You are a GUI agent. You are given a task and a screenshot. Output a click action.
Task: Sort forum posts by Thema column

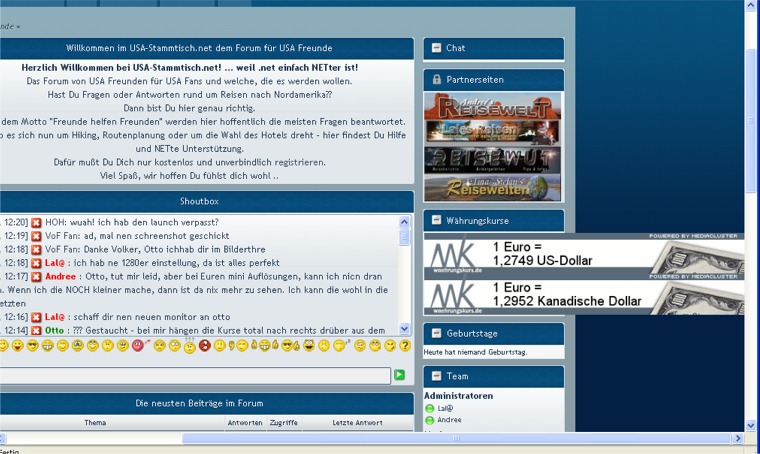[x=95, y=423]
